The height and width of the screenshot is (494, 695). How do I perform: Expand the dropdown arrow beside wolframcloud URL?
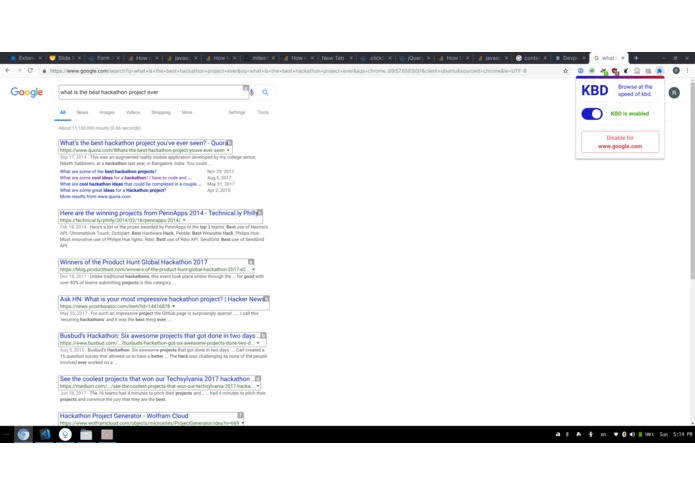pyautogui.click(x=242, y=423)
